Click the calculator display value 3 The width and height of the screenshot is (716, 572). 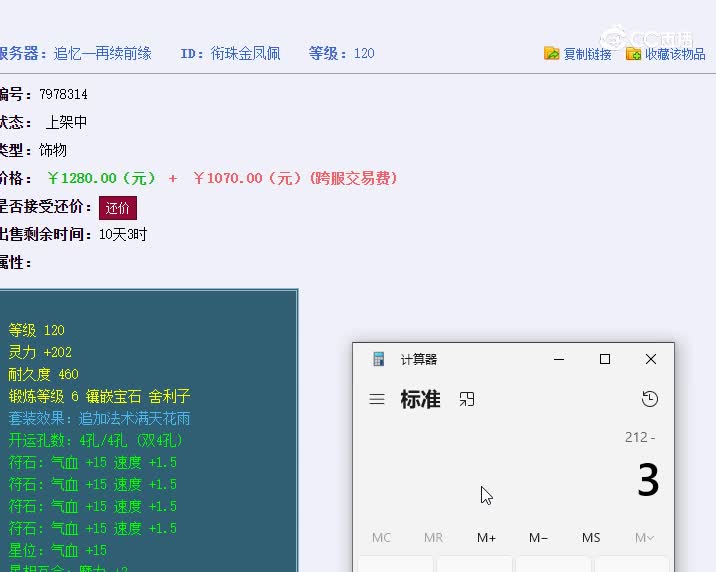point(648,480)
